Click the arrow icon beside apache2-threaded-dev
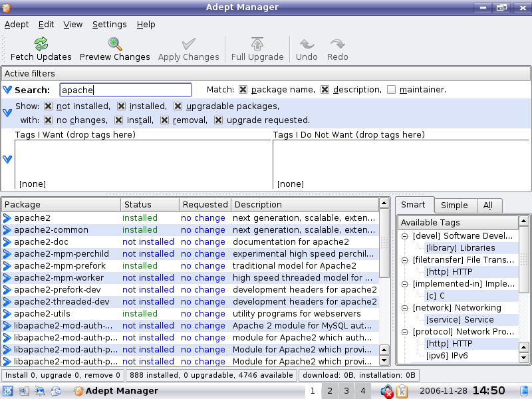This screenshot has height=399, width=532. coord(7,302)
